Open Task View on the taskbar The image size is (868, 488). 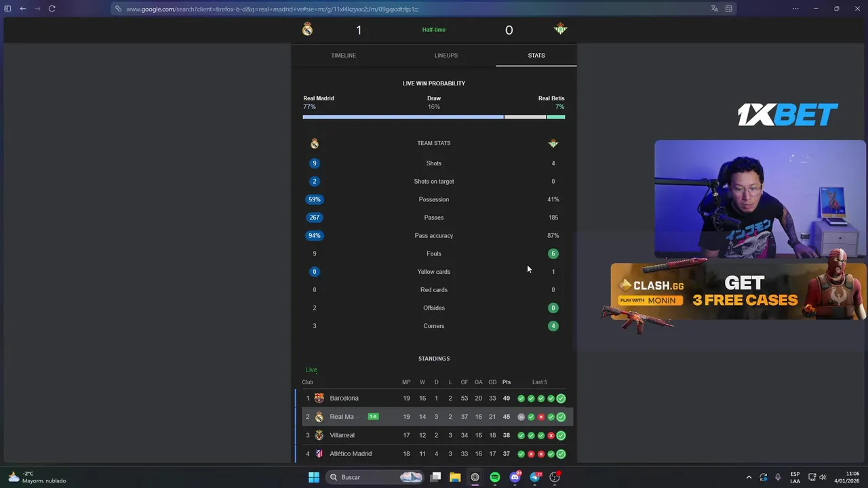(436, 477)
